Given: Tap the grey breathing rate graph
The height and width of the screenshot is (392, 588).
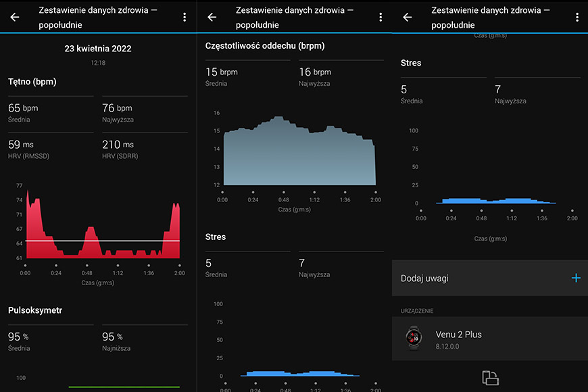Looking at the screenshot, I should point(299,151).
